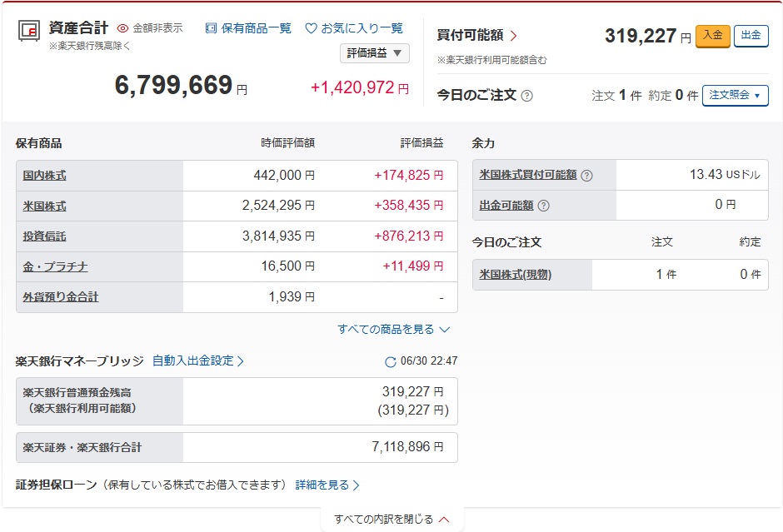Click the red chevron next to 買付可能額

coord(513,36)
